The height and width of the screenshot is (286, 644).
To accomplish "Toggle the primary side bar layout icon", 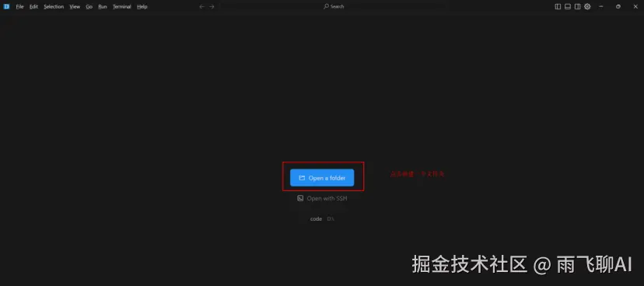I will (558, 6).
